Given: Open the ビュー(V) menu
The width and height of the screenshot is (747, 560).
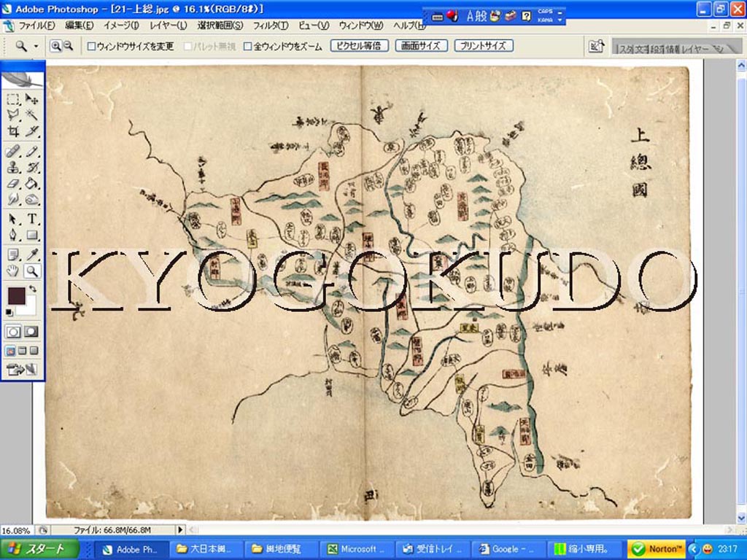Looking at the screenshot, I should [x=314, y=26].
